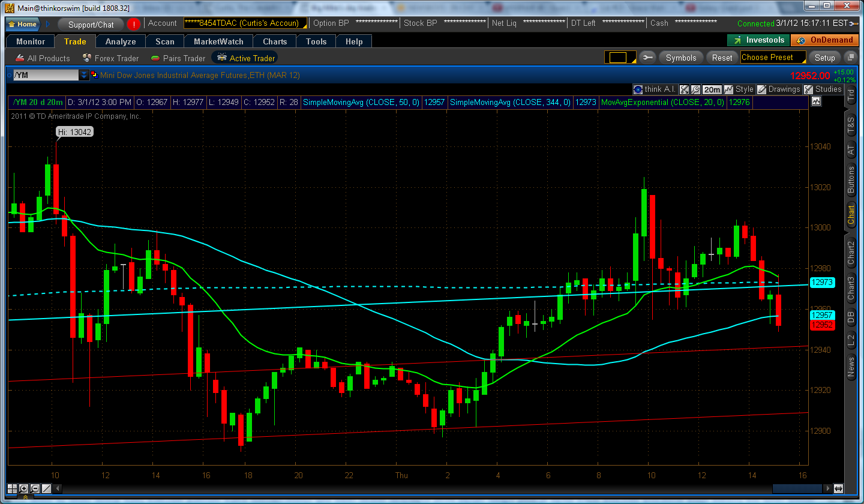
Task: Open the Style chart menu
Action: tap(739, 89)
